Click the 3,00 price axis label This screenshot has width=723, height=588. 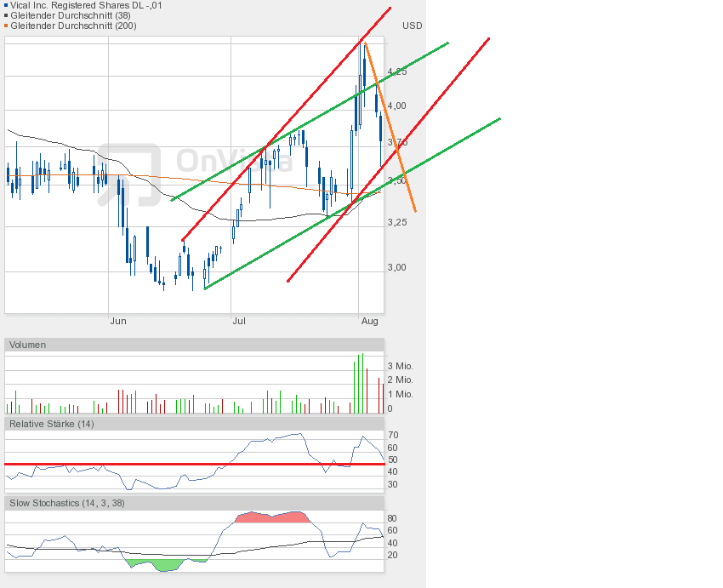click(396, 267)
